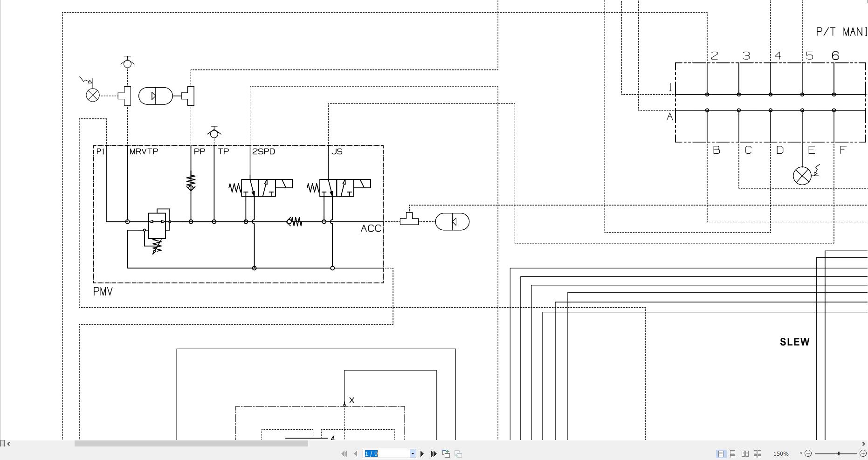This screenshot has height=460, width=868.
Task: Click the page number field showing 1 / 9
Action: [x=386, y=453]
